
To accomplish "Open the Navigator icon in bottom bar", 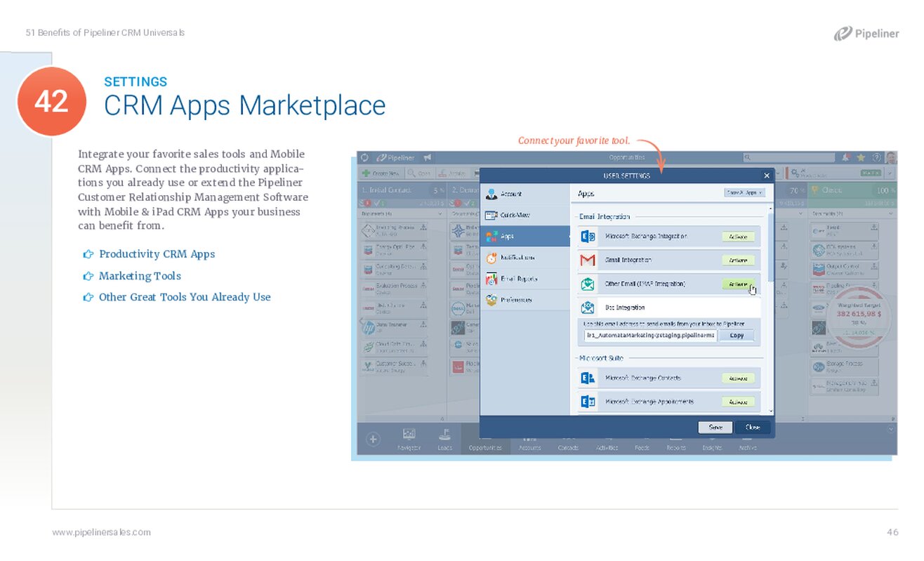I will pos(409,435).
